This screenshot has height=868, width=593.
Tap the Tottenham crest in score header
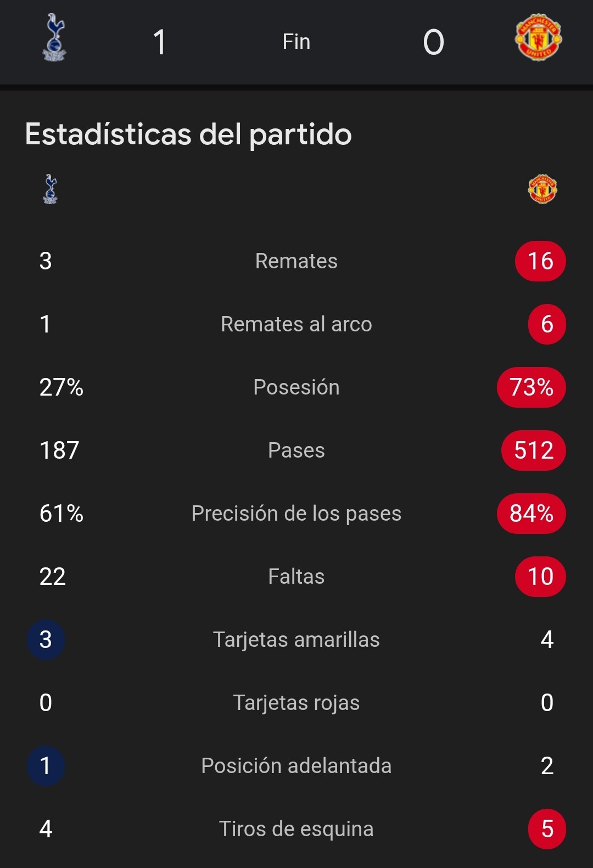click(x=54, y=37)
